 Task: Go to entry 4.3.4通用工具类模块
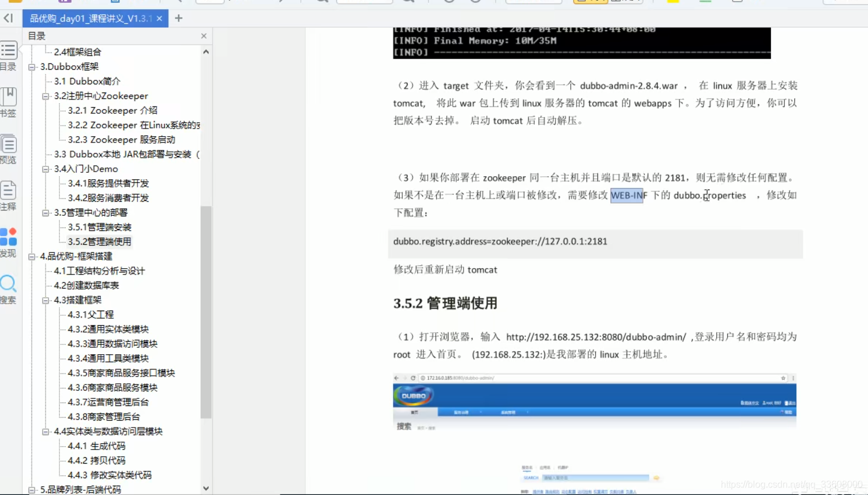108,358
